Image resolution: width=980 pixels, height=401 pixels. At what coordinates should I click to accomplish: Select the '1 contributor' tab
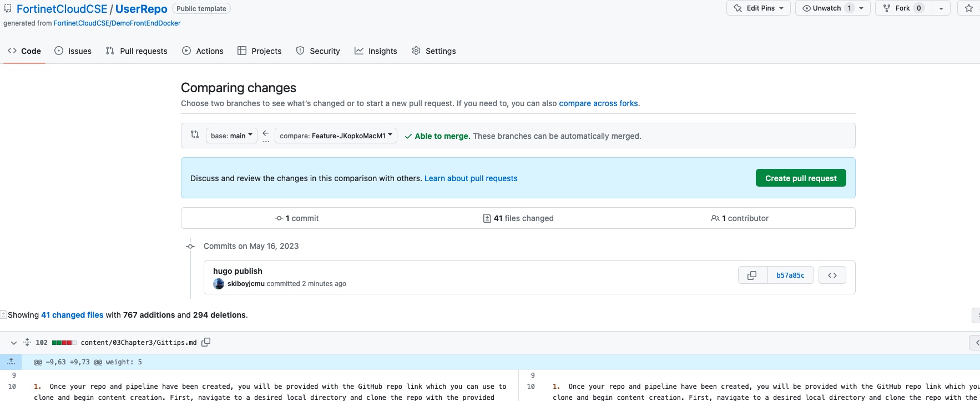point(740,218)
